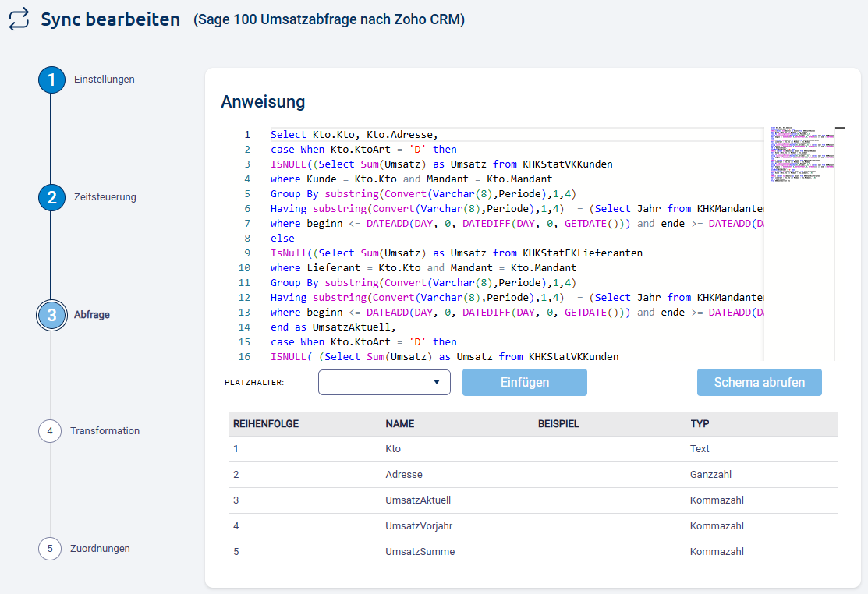The height and width of the screenshot is (594, 868).
Task: Select the Kto row in schema table
Action: [x=533, y=449]
